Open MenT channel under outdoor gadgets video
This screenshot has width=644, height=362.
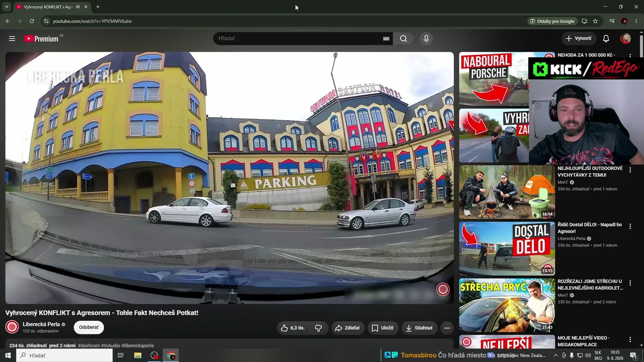[562, 183]
